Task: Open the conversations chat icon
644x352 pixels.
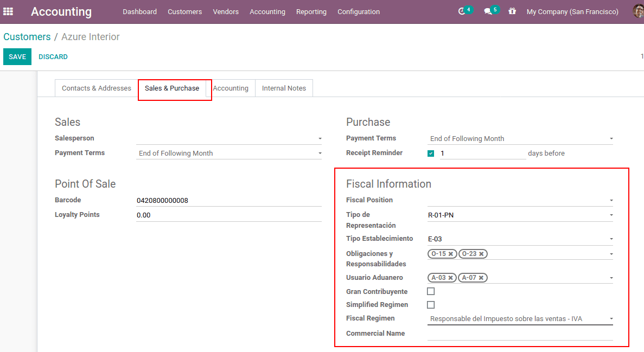Action: coord(488,11)
